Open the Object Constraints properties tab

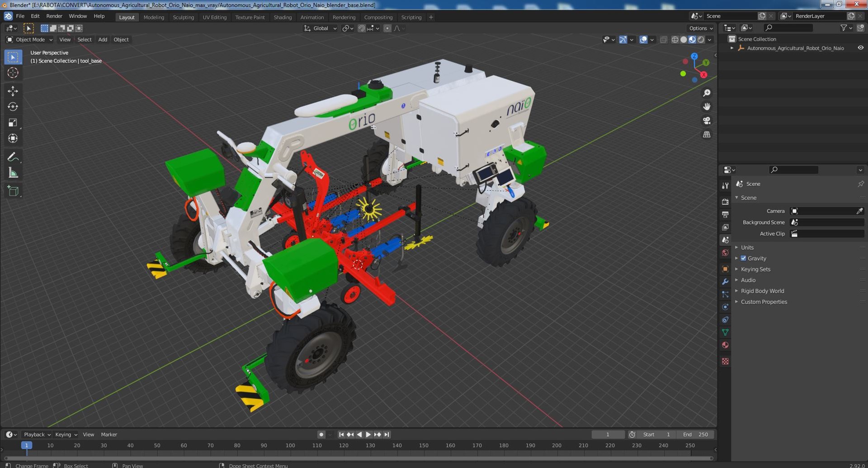pos(725,320)
